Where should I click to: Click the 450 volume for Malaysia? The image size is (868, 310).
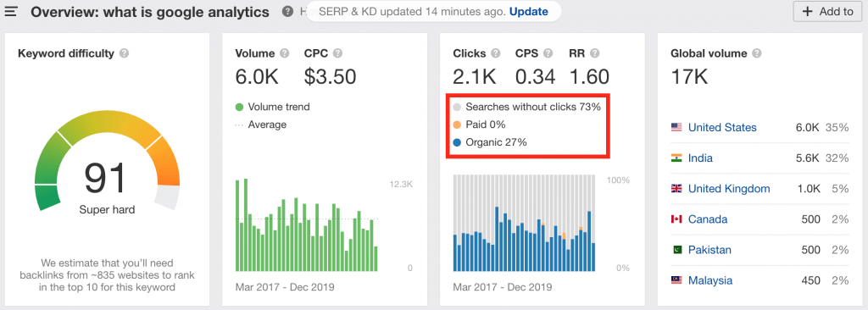[x=810, y=280]
